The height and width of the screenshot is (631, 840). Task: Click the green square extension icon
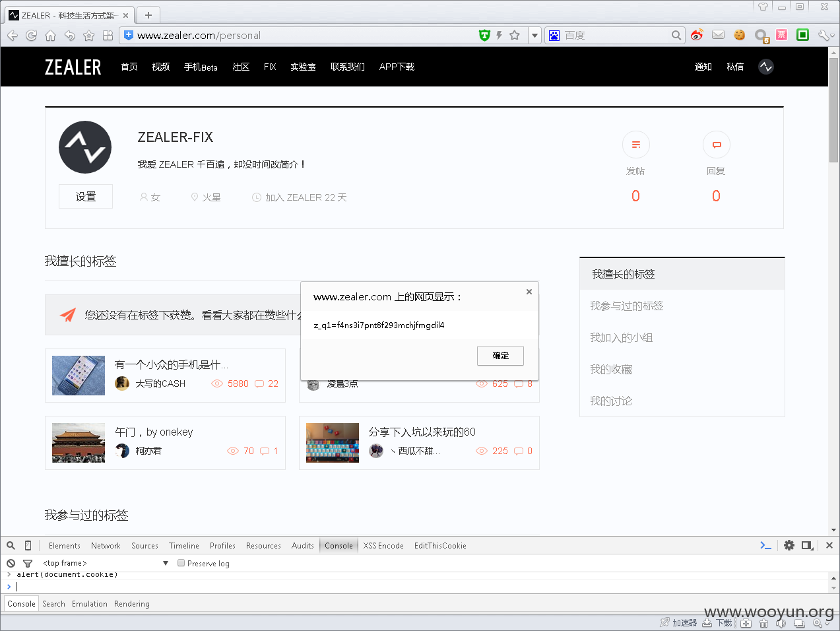point(803,35)
